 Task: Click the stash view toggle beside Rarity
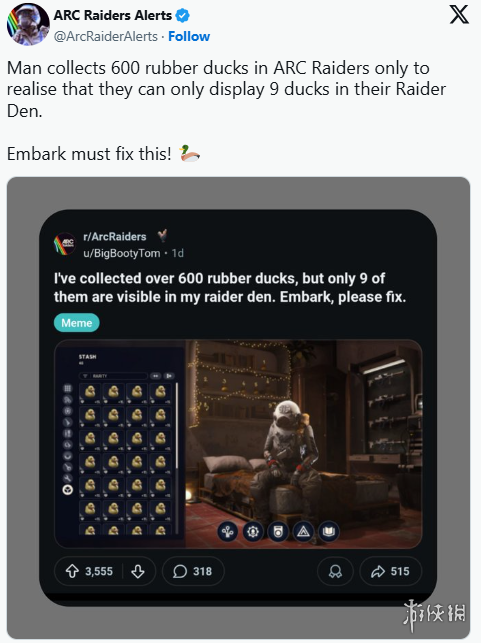(x=156, y=376)
